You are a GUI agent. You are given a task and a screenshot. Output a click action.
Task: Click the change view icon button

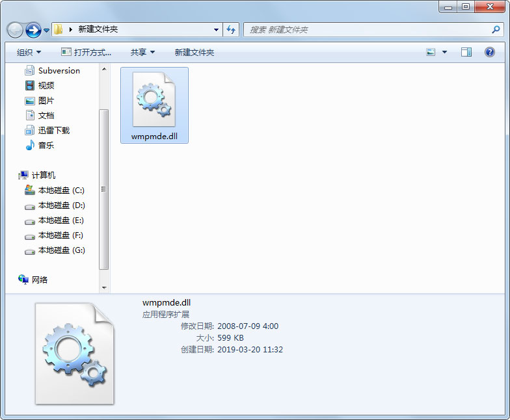coord(431,52)
